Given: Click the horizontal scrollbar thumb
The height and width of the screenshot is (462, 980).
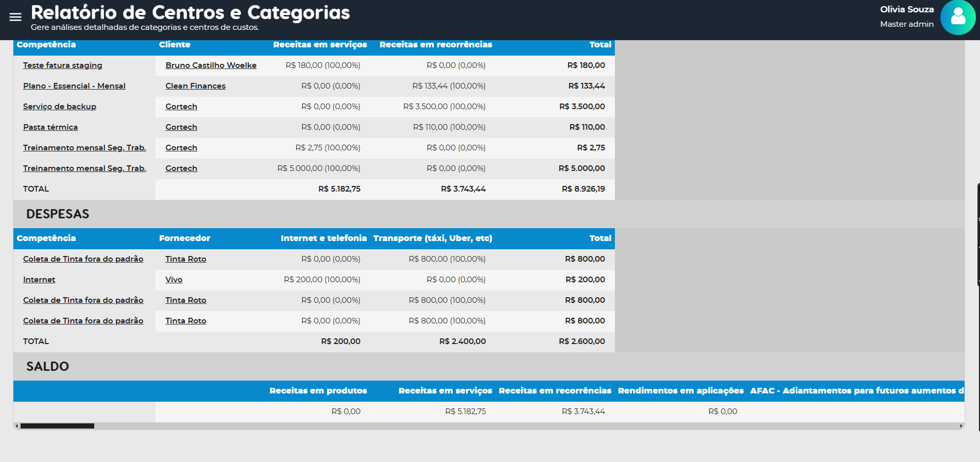Looking at the screenshot, I should coord(57,426).
